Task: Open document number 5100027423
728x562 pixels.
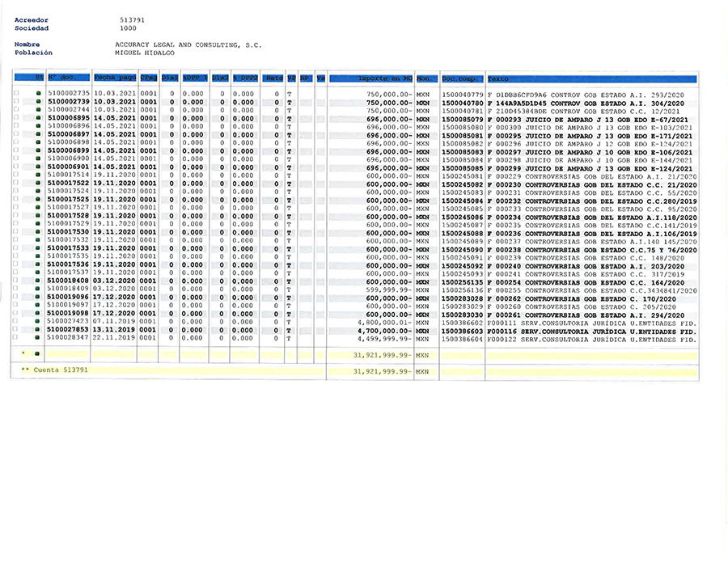Action: (x=69, y=322)
